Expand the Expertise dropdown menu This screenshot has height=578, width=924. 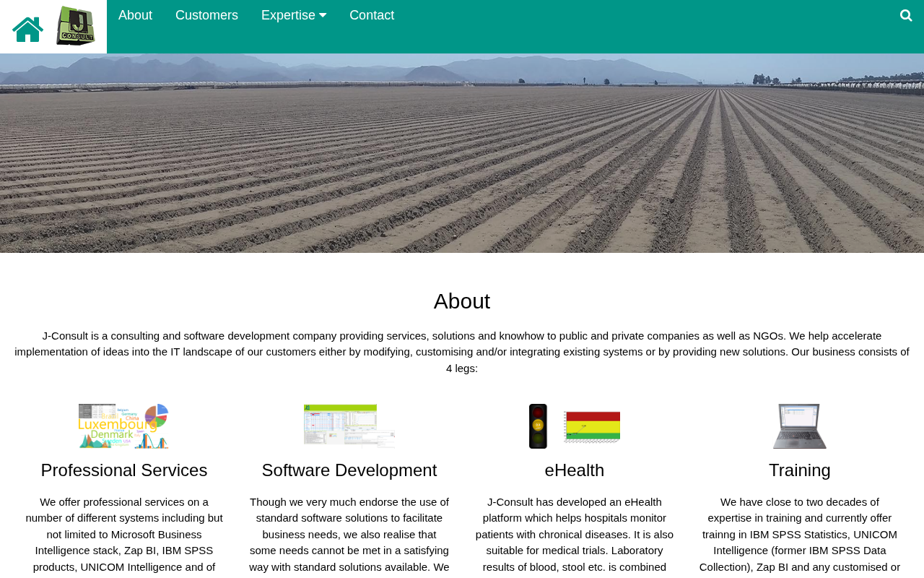tap(294, 15)
